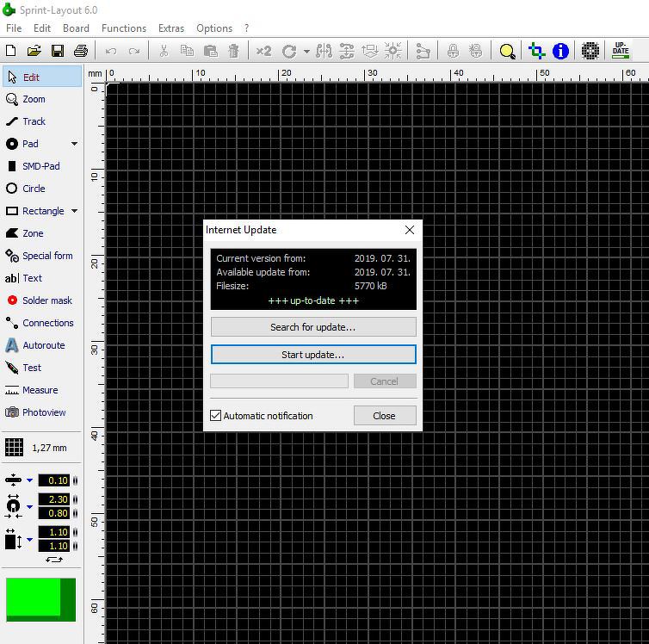Click the track width 0.10 field
The width and height of the screenshot is (649, 644).
(x=54, y=480)
